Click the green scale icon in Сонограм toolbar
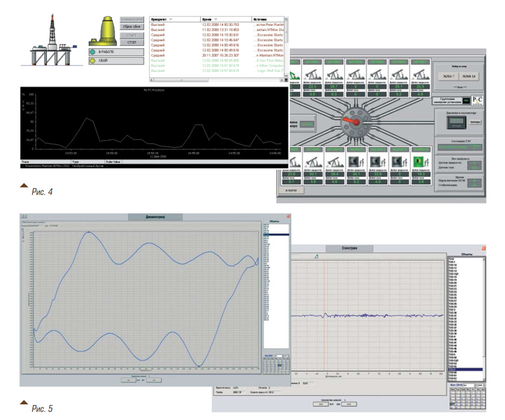Image resolution: width=505 pixels, height=420 pixels. (x=316, y=256)
